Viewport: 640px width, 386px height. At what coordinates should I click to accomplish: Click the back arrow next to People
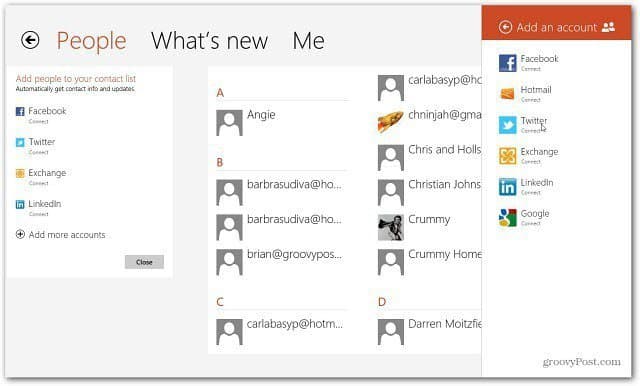click(x=30, y=40)
